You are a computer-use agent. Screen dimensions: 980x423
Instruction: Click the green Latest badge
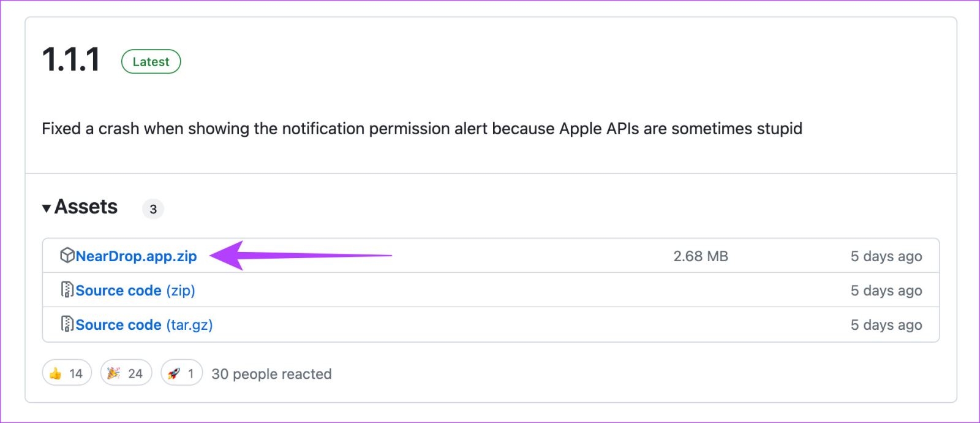tap(151, 61)
